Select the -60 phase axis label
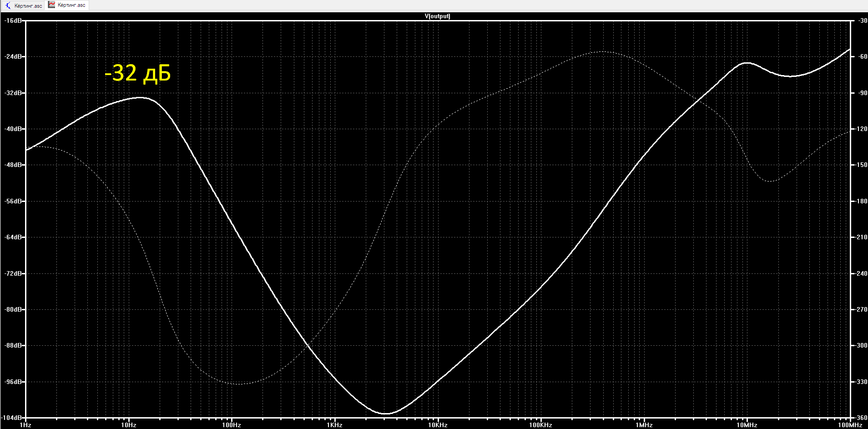This screenshot has height=429, width=868. 862,57
